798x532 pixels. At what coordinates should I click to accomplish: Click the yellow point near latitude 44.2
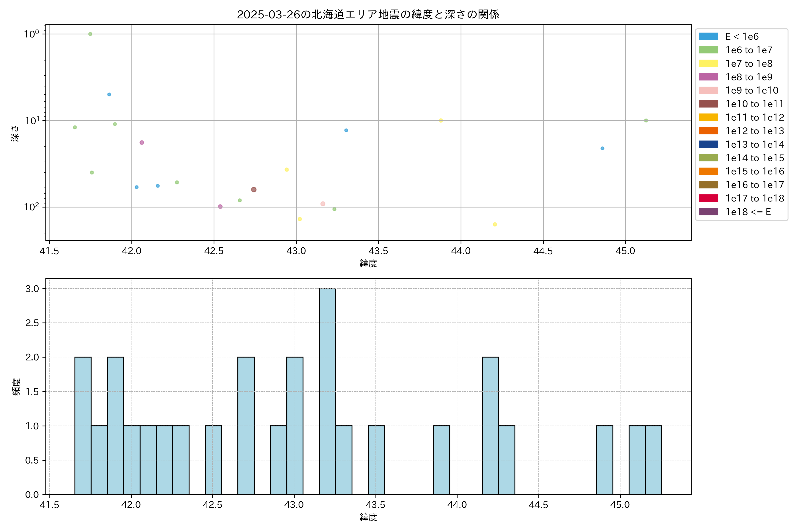(495, 224)
